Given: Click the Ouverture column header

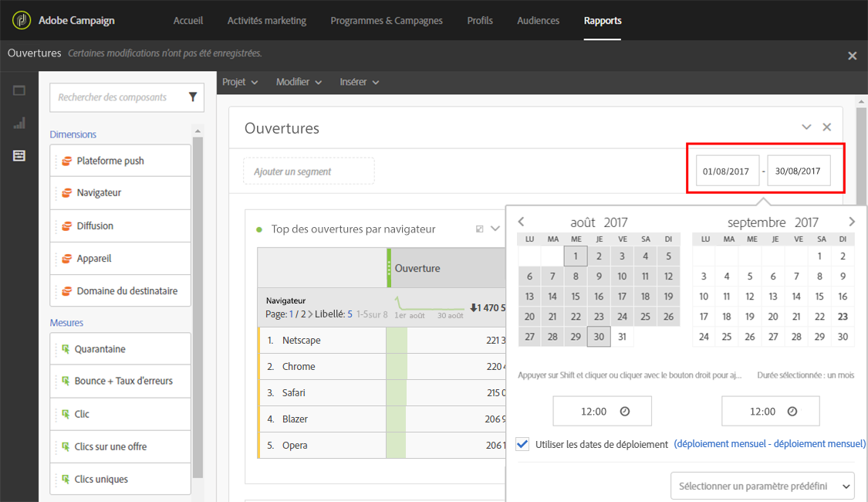Looking at the screenshot, I should (x=446, y=268).
